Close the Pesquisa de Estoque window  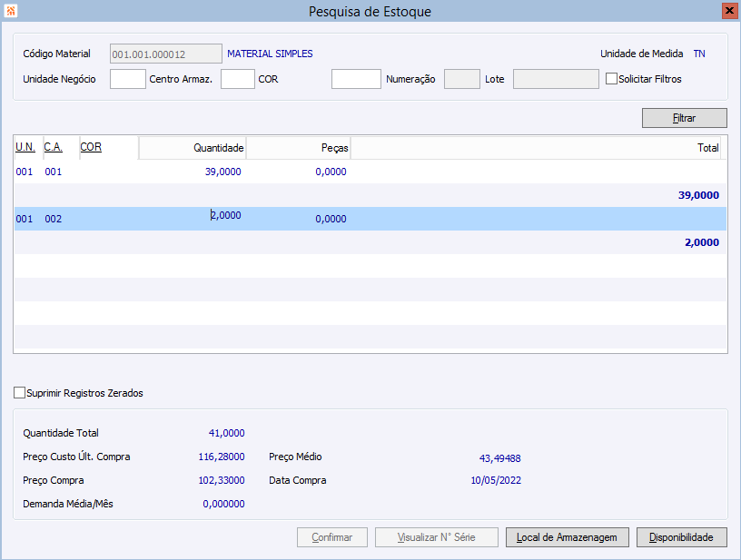[728, 11]
